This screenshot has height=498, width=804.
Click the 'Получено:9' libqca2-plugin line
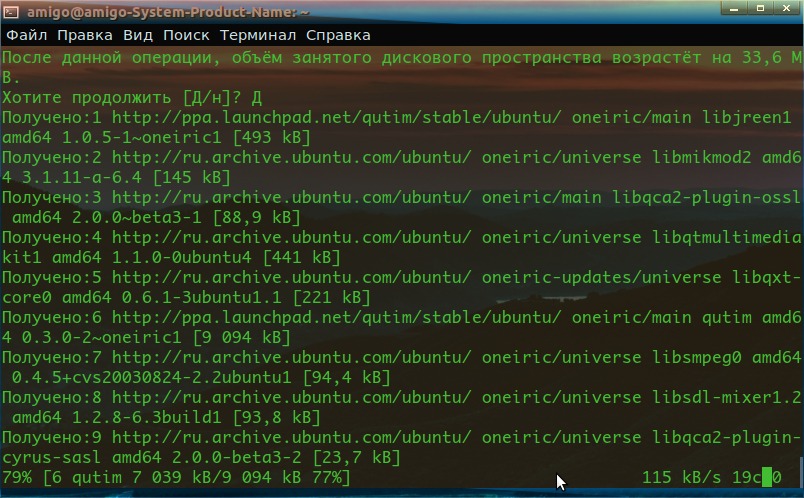tap(402, 437)
